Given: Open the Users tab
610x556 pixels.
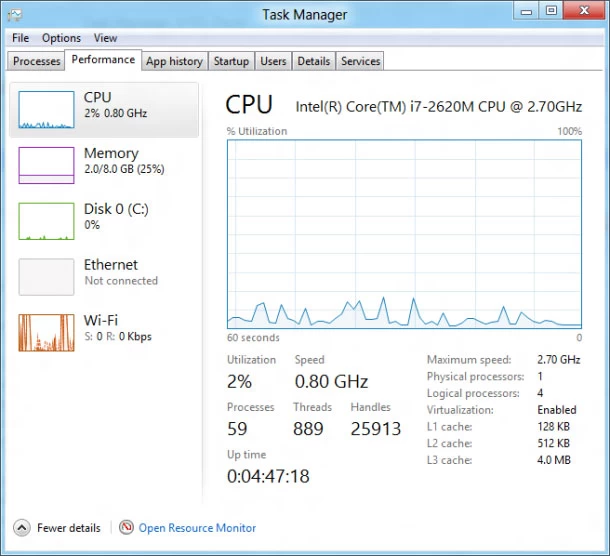Looking at the screenshot, I should coord(273,61).
